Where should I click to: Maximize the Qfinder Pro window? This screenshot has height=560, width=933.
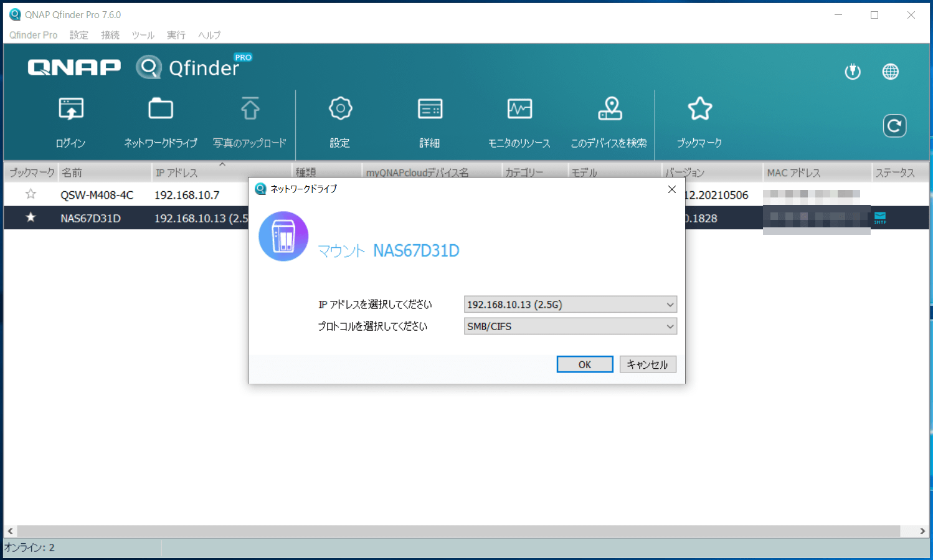tap(874, 15)
